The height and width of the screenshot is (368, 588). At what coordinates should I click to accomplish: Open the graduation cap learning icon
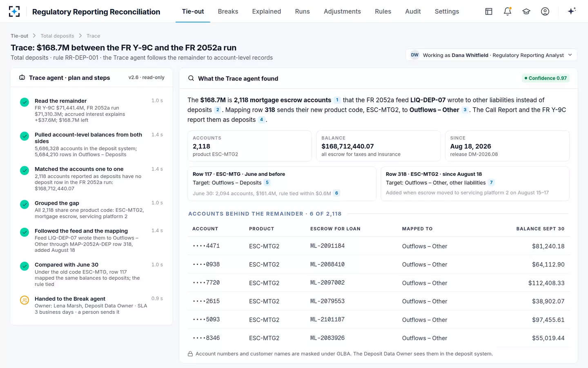(x=526, y=11)
